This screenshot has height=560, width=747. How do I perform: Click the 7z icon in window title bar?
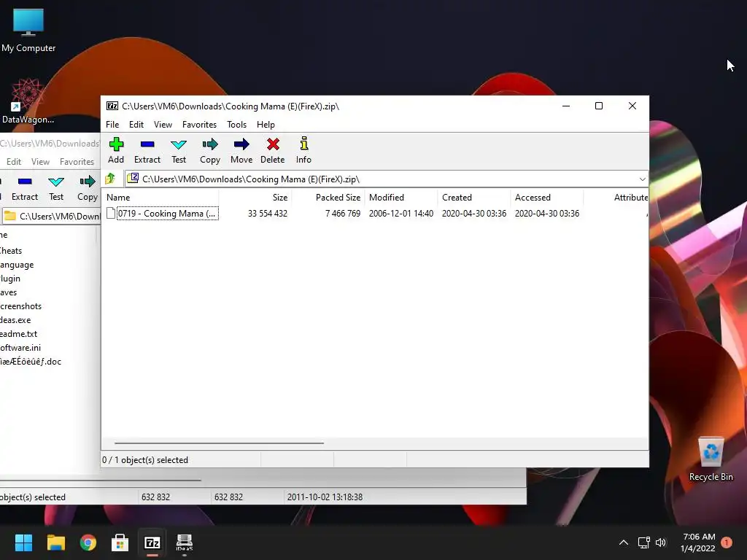pyautogui.click(x=112, y=106)
